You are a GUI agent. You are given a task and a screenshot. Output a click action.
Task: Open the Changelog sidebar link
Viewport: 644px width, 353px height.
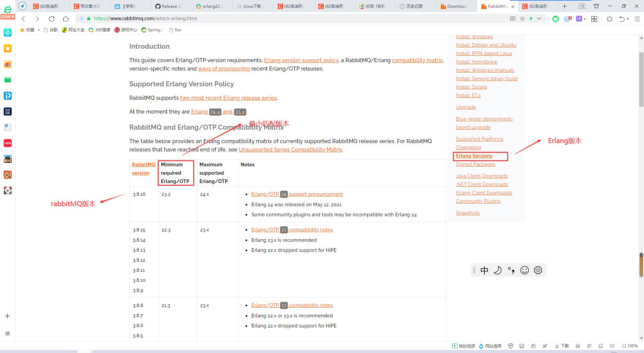pos(468,147)
